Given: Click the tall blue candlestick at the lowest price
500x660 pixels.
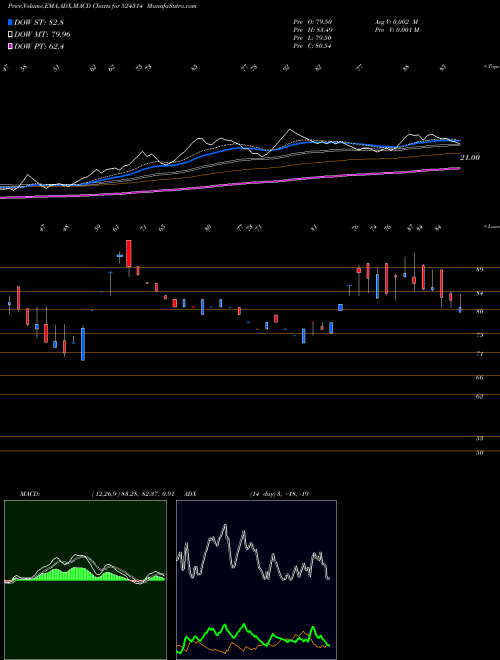Looking at the screenshot, I should (83, 344).
